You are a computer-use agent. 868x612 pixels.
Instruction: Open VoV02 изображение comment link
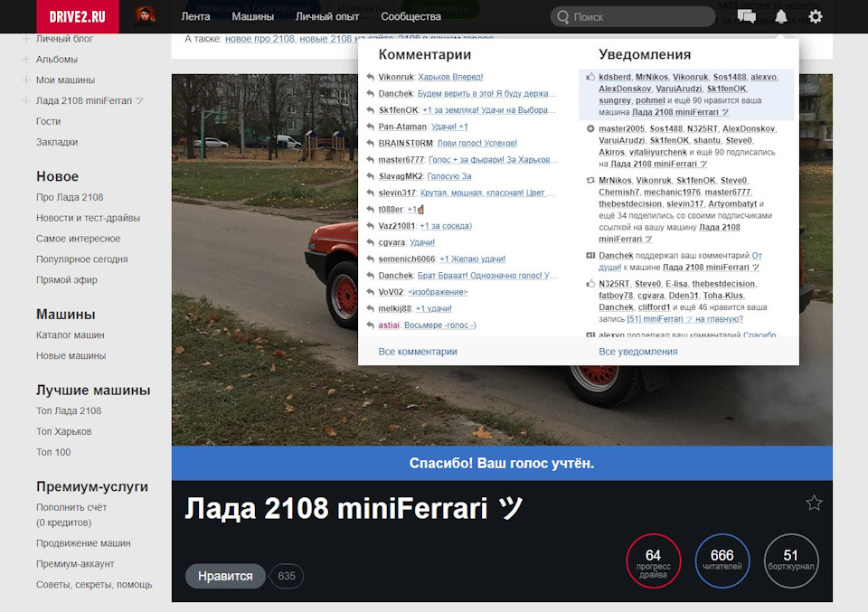coord(438,292)
